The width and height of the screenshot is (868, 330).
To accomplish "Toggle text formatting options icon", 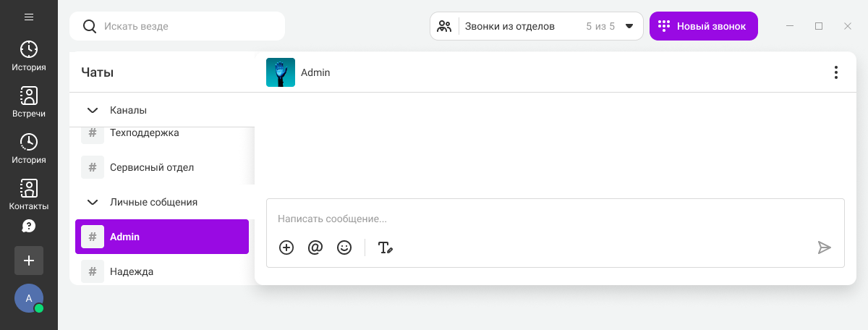I will click(386, 247).
